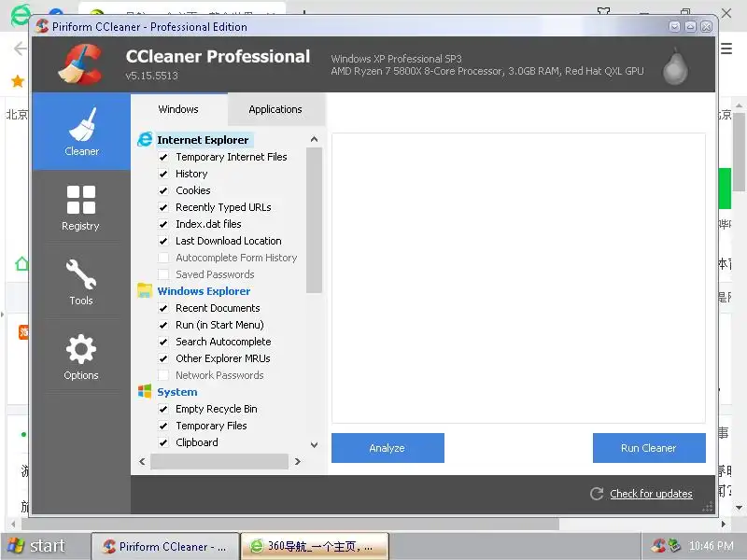The height and width of the screenshot is (560, 747).
Task: Enable Autocomplete Form History checkbox
Action: 163,258
